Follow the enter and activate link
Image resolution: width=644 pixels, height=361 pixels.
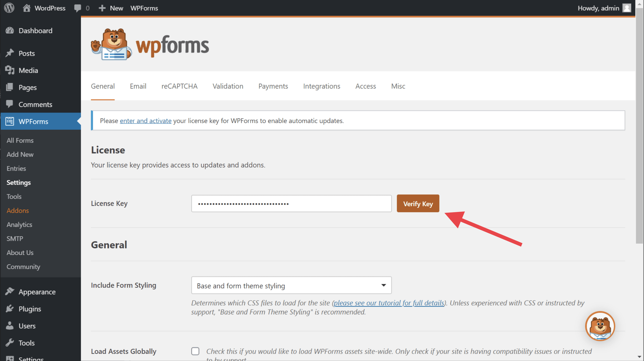click(x=145, y=121)
